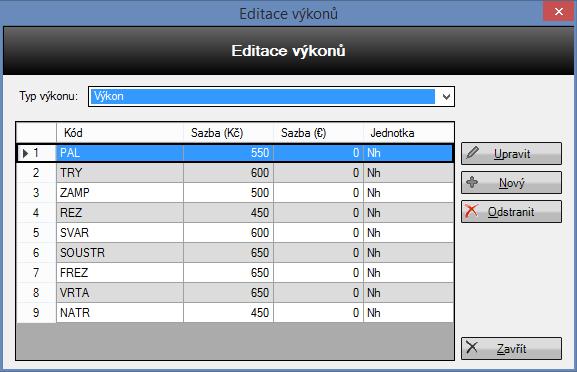Sort by the Sazba (€) column header
Image resolution: width=577 pixels, height=372 pixels.
(x=318, y=133)
